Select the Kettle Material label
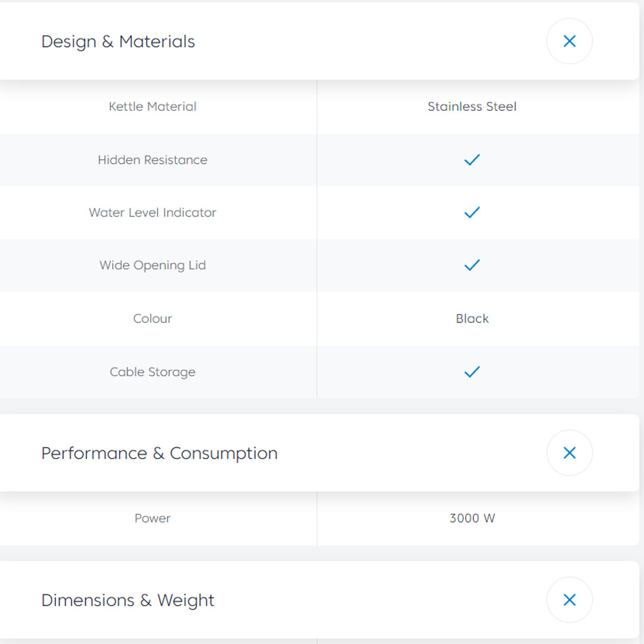The width and height of the screenshot is (644, 644). click(x=153, y=107)
